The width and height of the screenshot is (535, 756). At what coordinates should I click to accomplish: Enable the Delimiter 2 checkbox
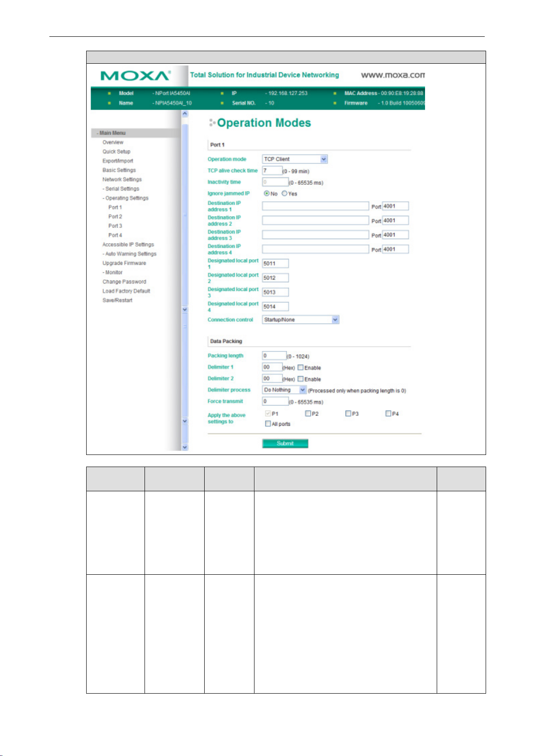pos(301,379)
